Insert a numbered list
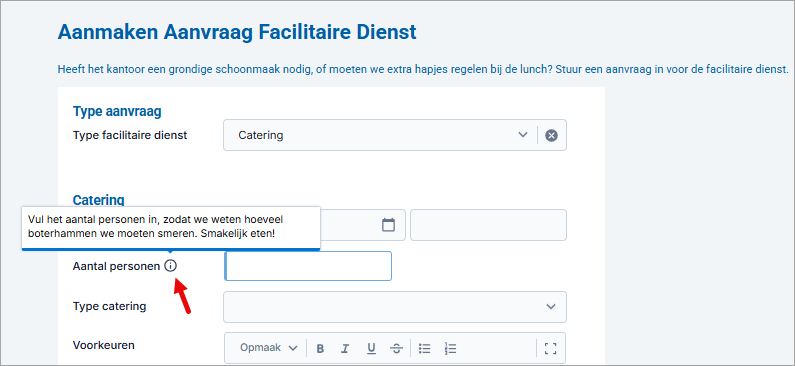The width and height of the screenshot is (795, 366). pyautogui.click(x=450, y=348)
